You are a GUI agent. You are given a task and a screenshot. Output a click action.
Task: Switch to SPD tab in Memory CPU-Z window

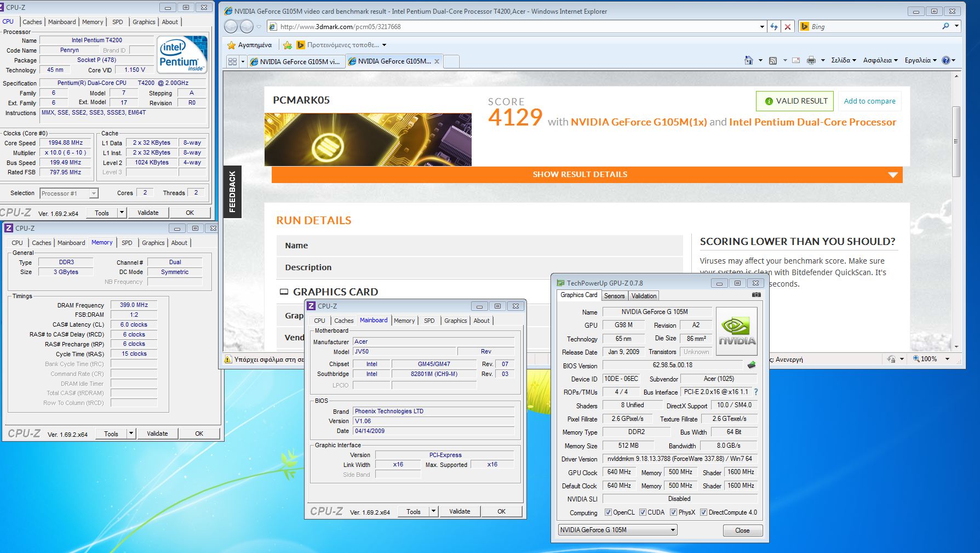[x=127, y=243]
